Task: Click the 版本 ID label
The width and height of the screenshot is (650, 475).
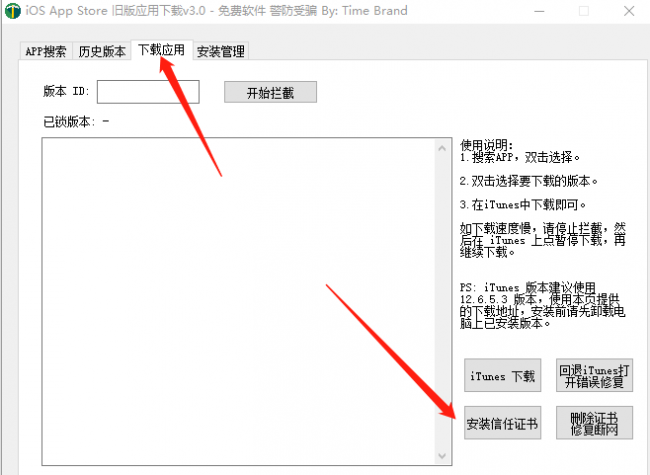Action: tap(66, 91)
